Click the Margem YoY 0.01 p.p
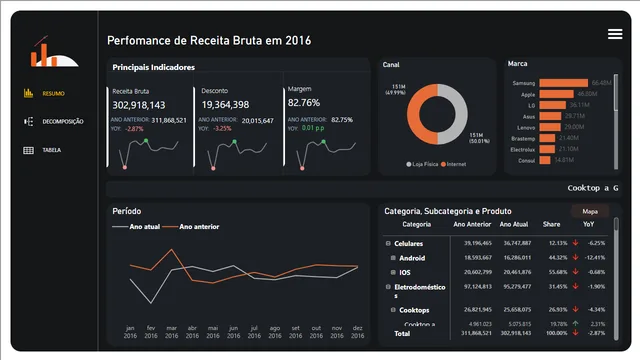640x360 pixels. coord(313,128)
